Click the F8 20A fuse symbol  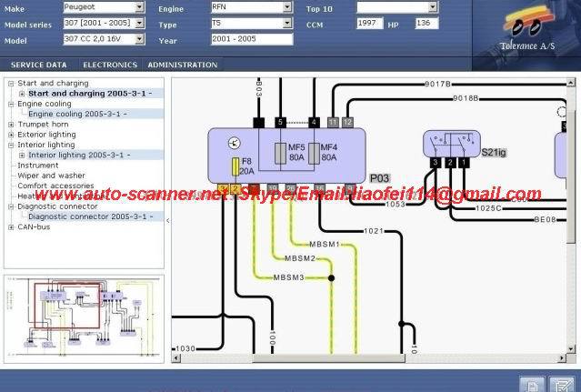point(235,166)
